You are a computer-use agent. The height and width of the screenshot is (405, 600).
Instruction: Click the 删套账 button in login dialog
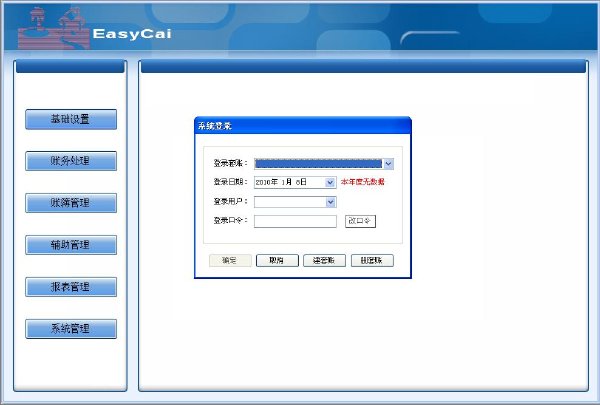click(372, 261)
